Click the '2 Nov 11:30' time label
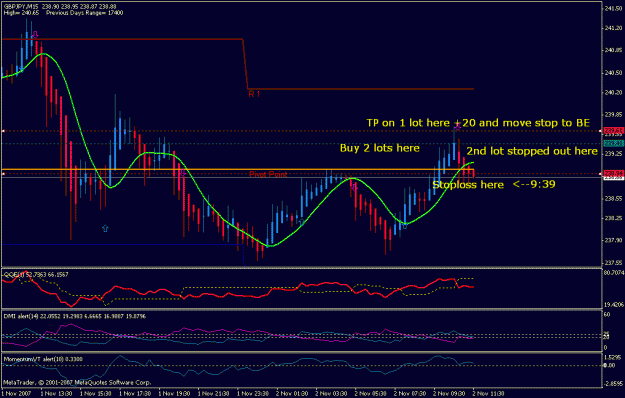The width and height of the screenshot is (625, 398). 488,394
